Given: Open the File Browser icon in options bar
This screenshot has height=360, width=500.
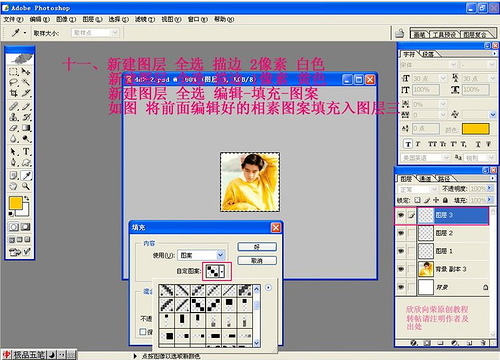Looking at the screenshot, I should [x=399, y=33].
